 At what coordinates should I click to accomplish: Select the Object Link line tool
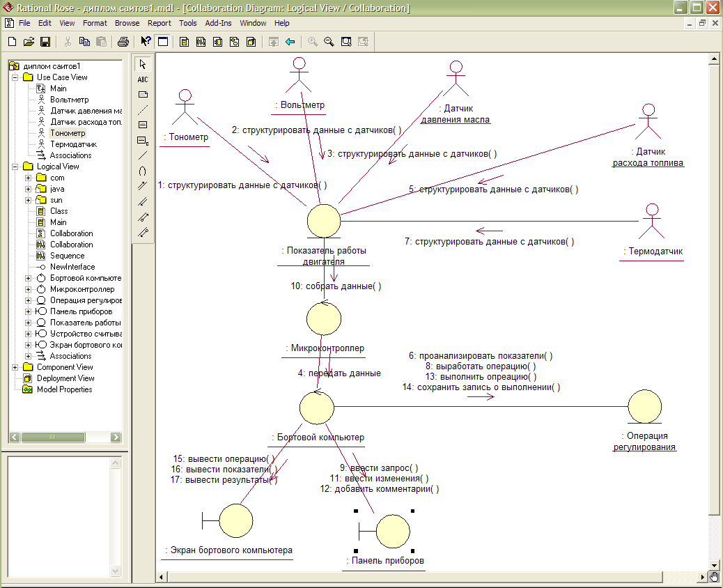coord(143,155)
